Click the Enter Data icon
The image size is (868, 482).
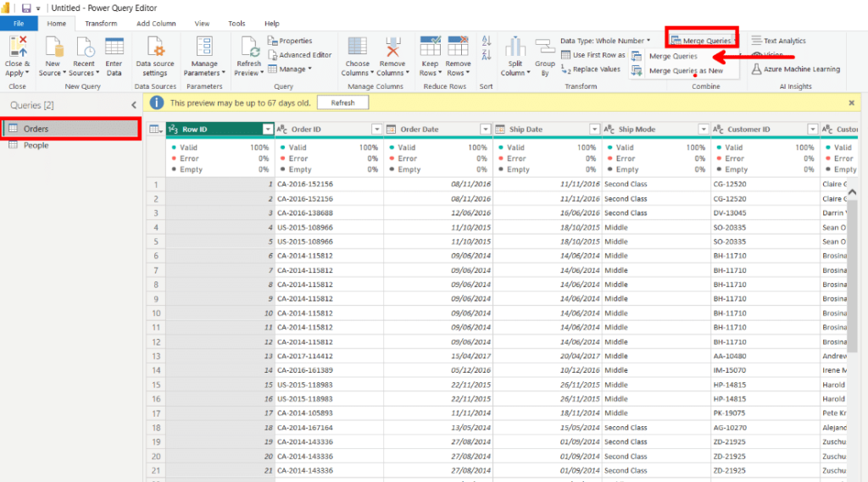point(114,47)
